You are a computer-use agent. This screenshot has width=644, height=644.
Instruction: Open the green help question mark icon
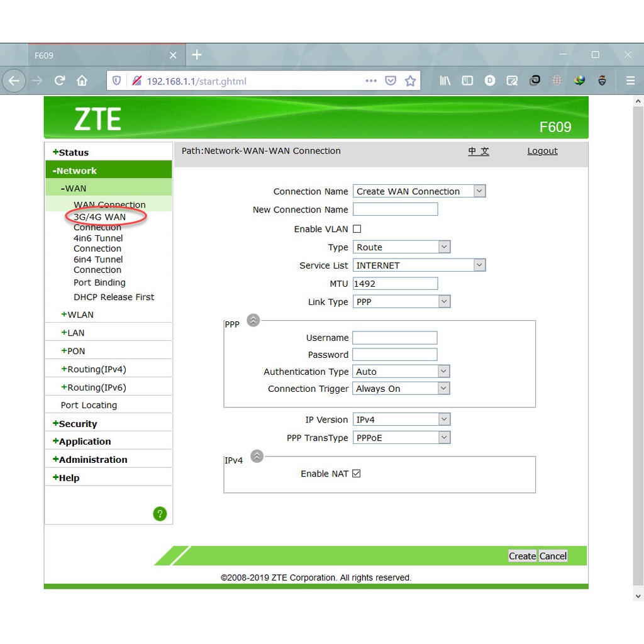(x=160, y=513)
